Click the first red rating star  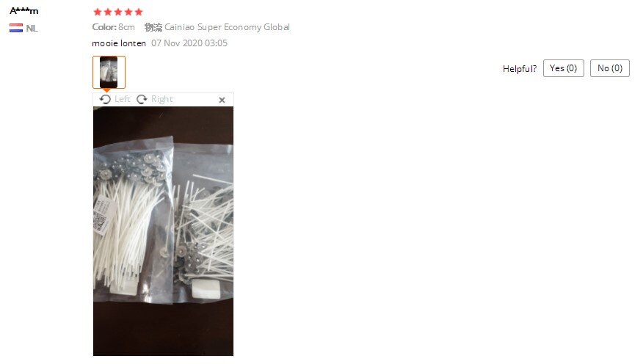98,12
